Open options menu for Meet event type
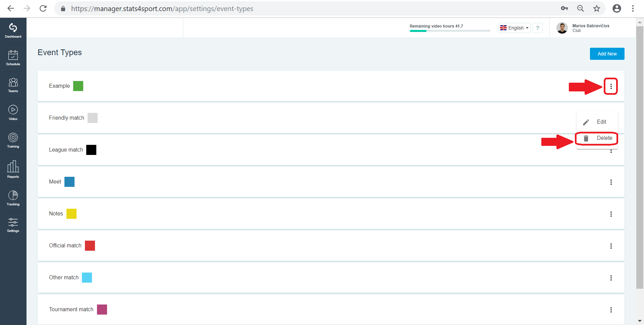 (x=611, y=182)
